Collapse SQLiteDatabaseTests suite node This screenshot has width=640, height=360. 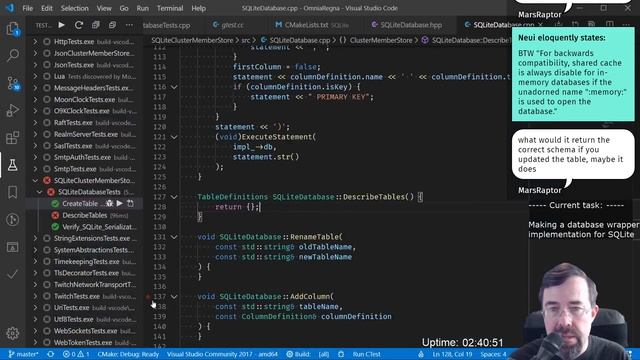click(x=40, y=192)
